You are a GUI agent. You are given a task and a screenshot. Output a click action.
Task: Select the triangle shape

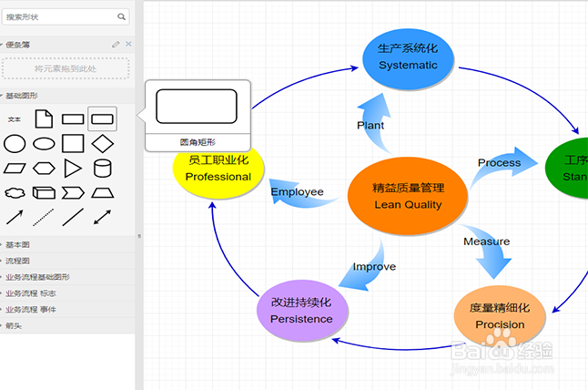click(73, 169)
